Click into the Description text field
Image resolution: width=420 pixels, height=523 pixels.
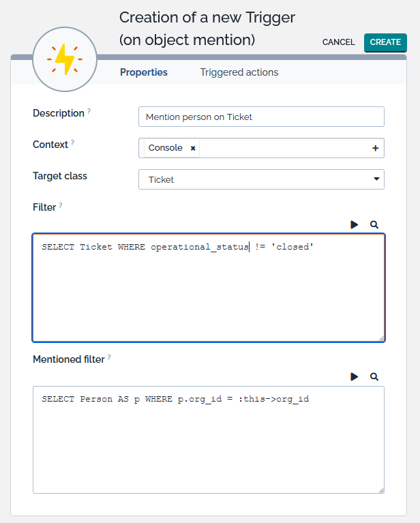click(x=261, y=117)
